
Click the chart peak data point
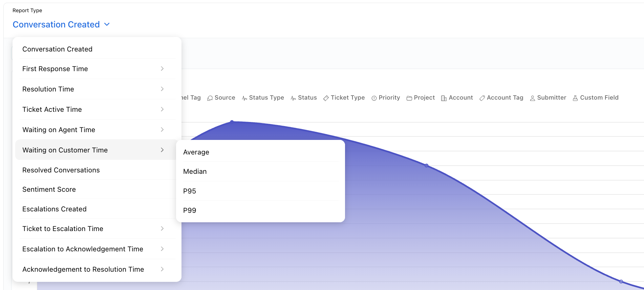[232, 121]
